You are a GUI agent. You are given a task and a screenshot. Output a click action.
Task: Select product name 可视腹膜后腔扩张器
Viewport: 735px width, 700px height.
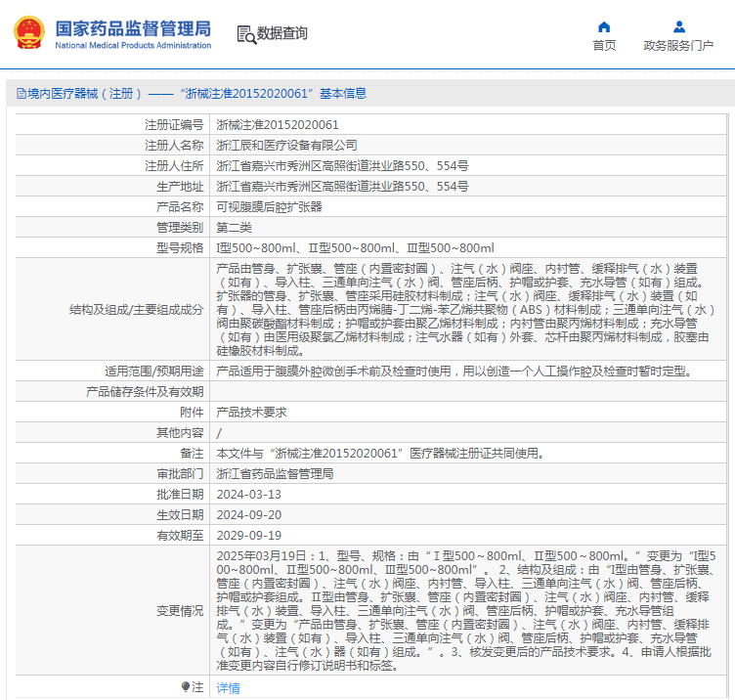point(269,206)
